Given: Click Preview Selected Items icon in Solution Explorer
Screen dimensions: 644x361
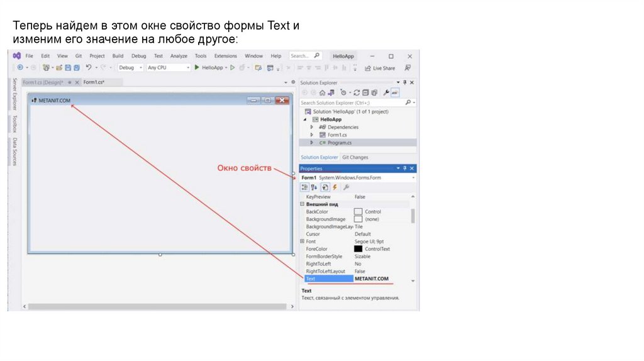Looking at the screenshot, I should pyautogui.click(x=395, y=93).
